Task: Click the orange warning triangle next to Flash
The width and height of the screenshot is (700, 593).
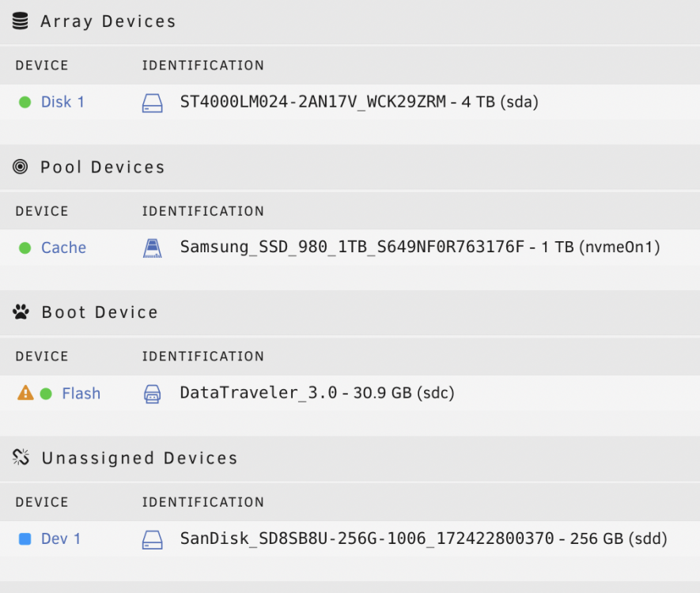Action: [25, 393]
